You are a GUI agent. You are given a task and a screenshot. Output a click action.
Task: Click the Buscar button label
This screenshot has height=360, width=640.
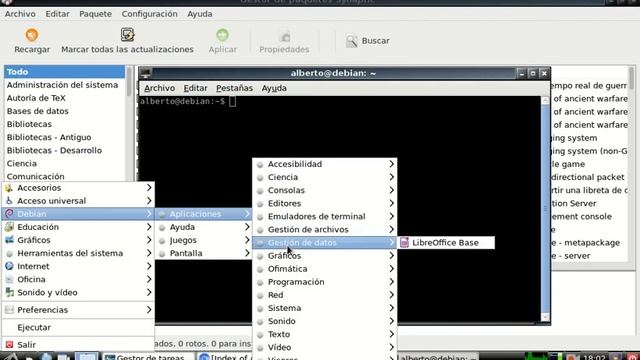376,41
